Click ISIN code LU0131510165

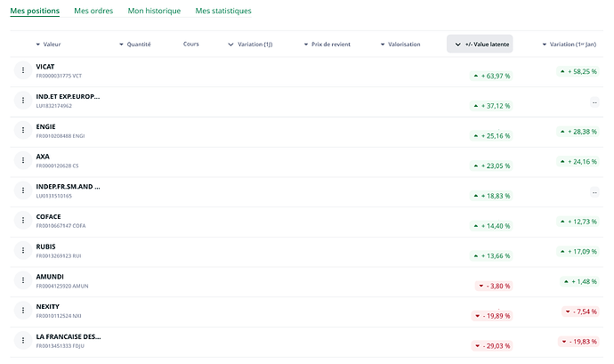coord(54,196)
